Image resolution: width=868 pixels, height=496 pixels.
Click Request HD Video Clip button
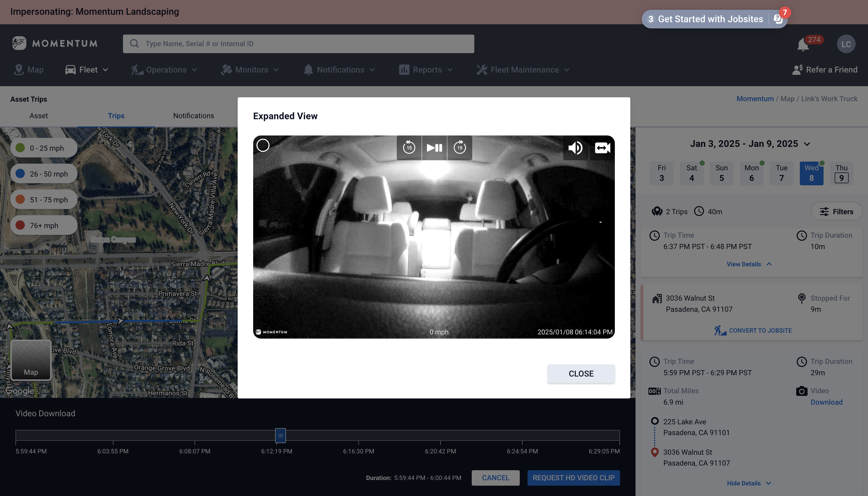tap(574, 478)
